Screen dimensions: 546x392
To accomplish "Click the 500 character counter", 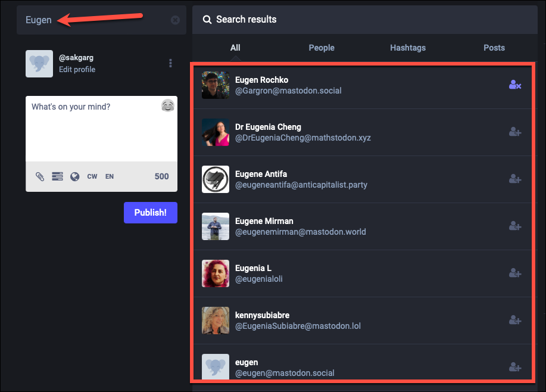I will point(161,177).
